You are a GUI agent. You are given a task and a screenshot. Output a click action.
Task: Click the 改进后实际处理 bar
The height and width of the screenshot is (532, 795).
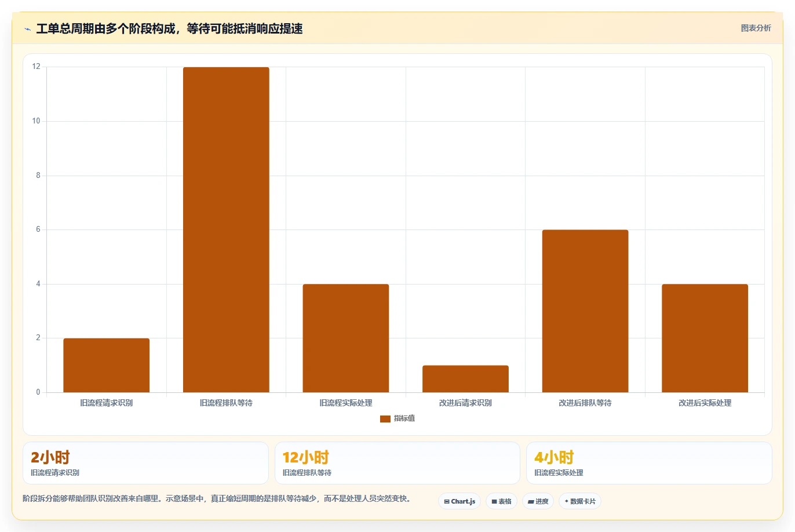(x=705, y=338)
